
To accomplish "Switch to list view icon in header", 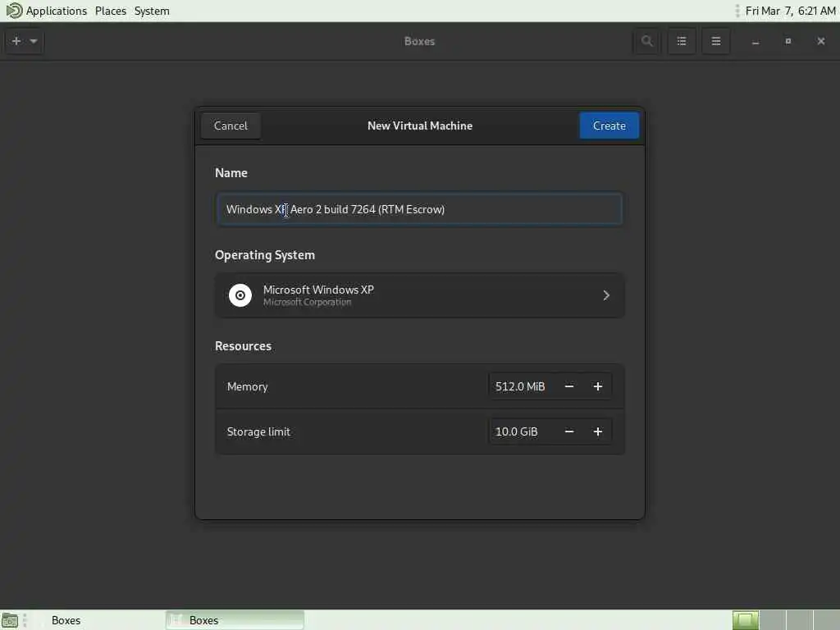I will pos(682,41).
